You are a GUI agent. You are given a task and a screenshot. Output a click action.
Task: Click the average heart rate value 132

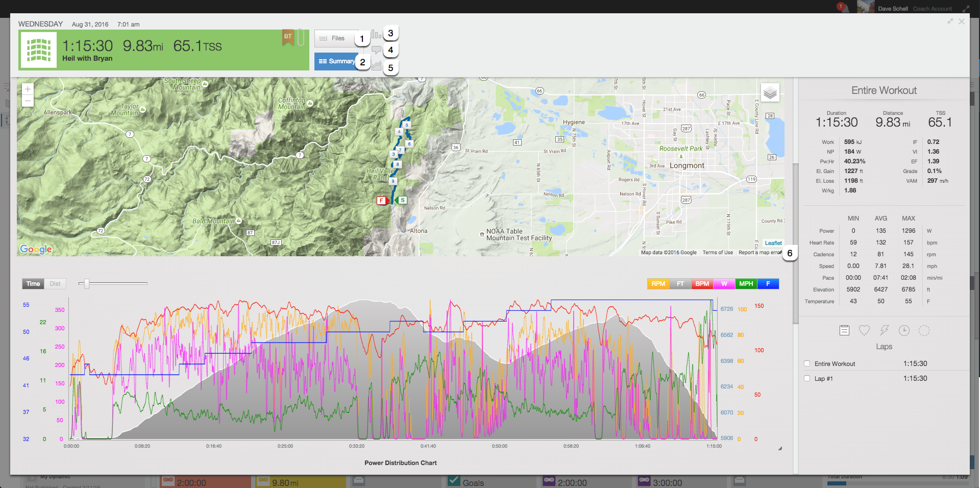coord(881,242)
